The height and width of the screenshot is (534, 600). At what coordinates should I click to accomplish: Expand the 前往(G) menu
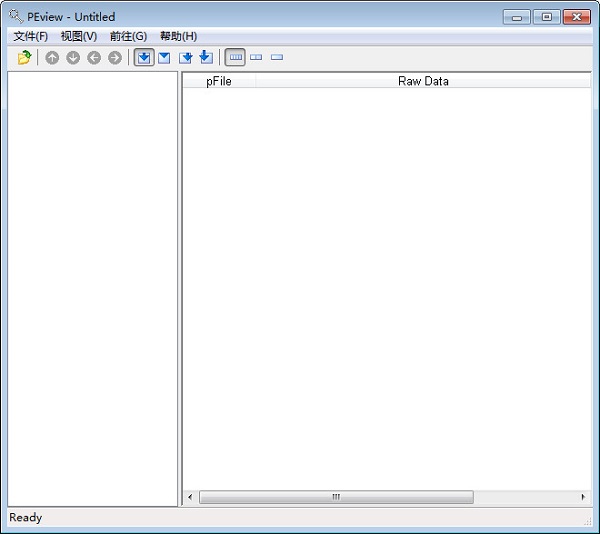(128, 36)
